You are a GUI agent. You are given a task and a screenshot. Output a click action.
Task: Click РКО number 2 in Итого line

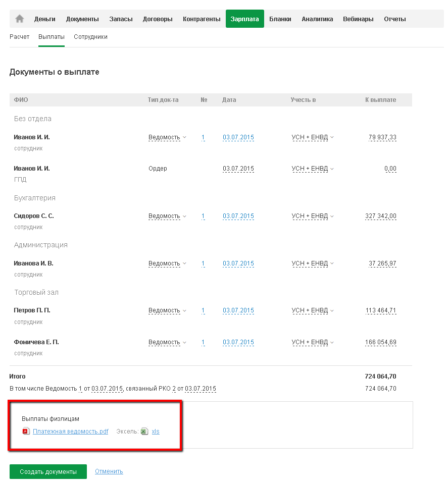point(174,389)
